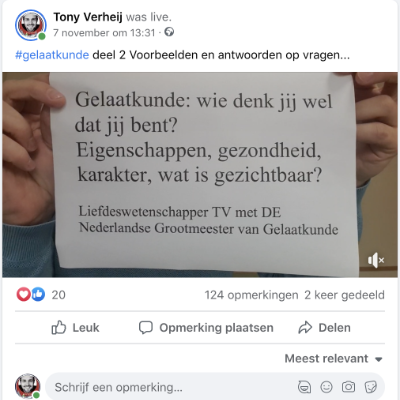Open Tony Verheij's profile name link
The width and height of the screenshot is (400, 400).
[x=88, y=17]
